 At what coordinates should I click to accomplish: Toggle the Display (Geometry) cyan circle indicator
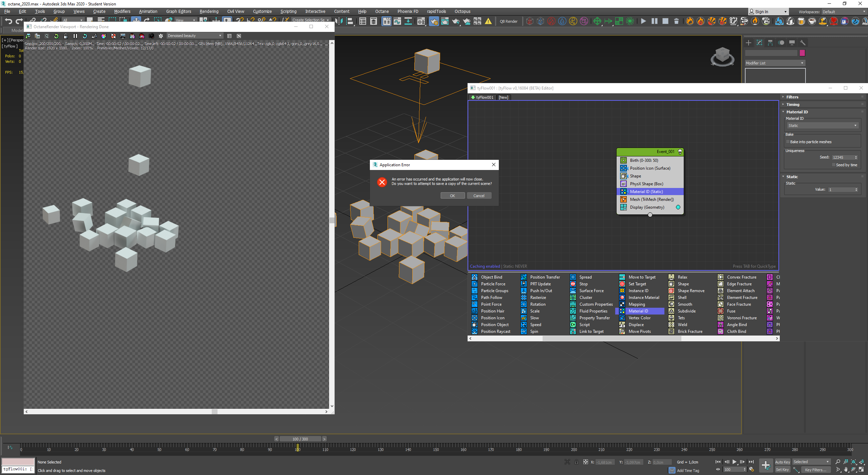coord(678,207)
